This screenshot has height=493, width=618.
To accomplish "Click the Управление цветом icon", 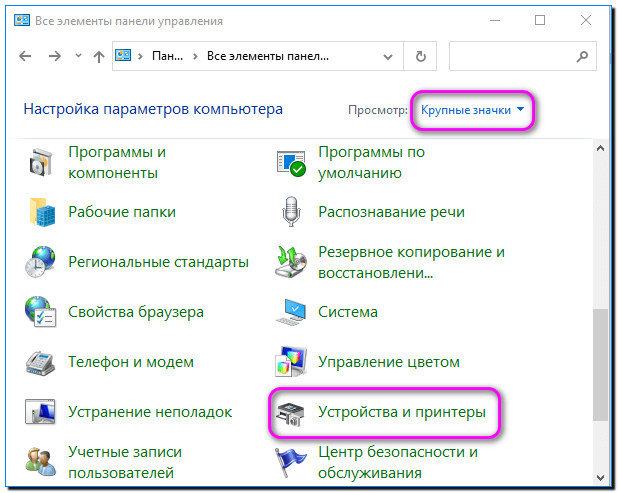I will click(x=291, y=362).
